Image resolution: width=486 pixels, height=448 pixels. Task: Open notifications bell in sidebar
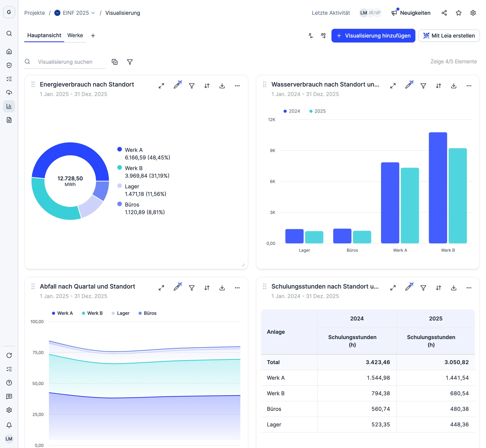click(9, 425)
